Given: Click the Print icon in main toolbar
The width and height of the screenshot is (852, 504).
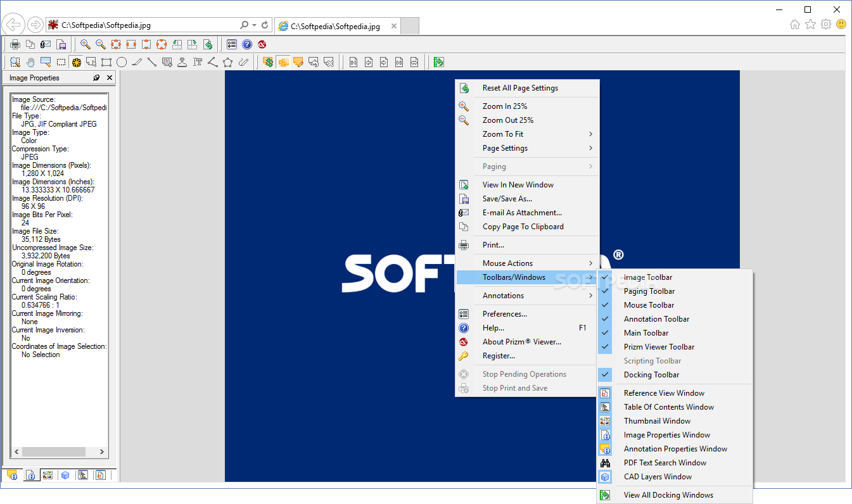Looking at the screenshot, I should pyautogui.click(x=15, y=44).
